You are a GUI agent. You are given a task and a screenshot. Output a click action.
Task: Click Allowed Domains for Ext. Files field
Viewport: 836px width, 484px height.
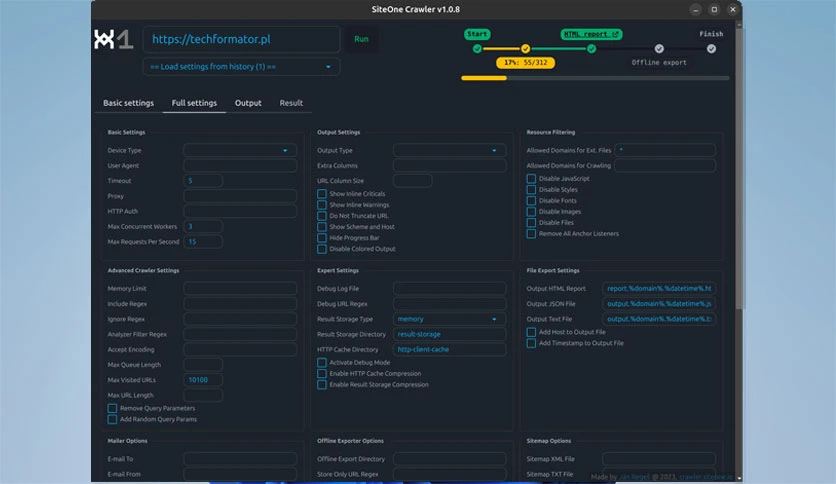click(x=665, y=150)
